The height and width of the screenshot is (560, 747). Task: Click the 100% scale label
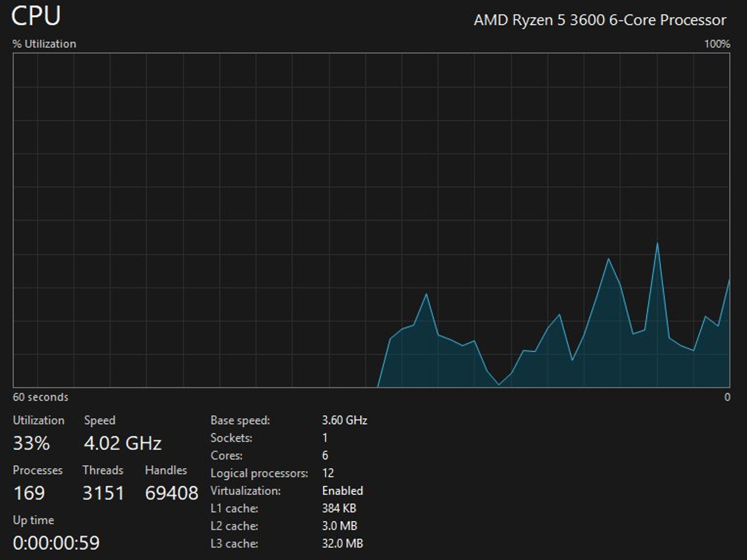tap(717, 44)
